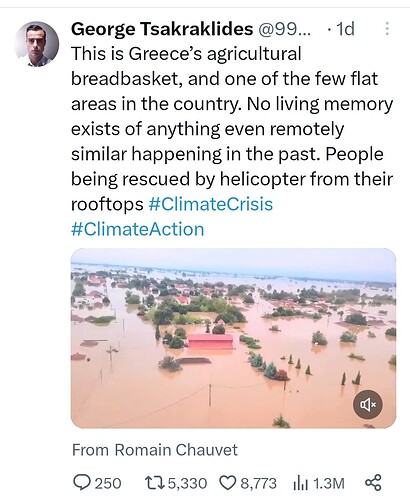Open the #ClimateAction hashtag
Viewport: 410px width, 500px height.
(x=138, y=229)
